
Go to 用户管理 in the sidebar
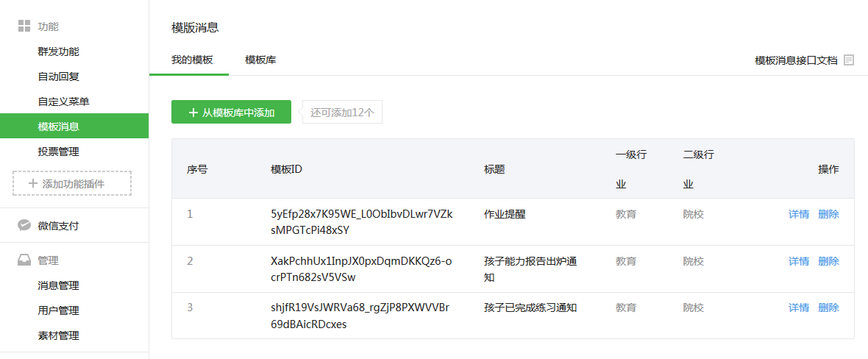[x=59, y=310]
